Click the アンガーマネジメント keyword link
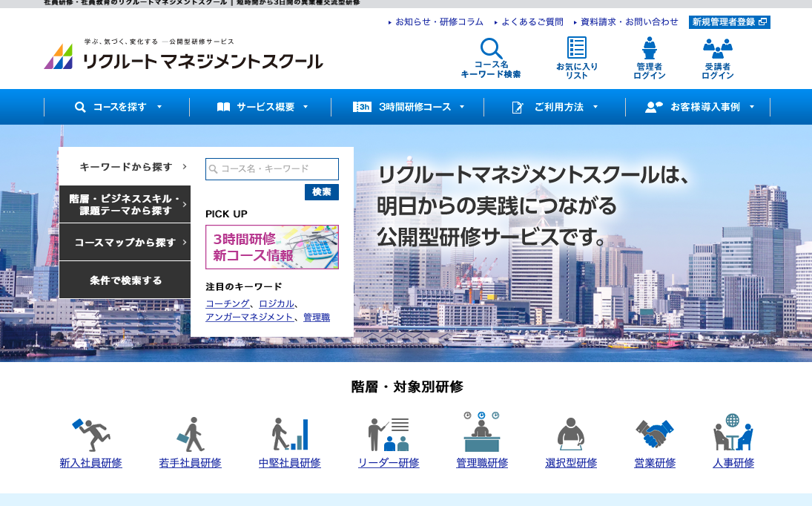 (x=249, y=318)
